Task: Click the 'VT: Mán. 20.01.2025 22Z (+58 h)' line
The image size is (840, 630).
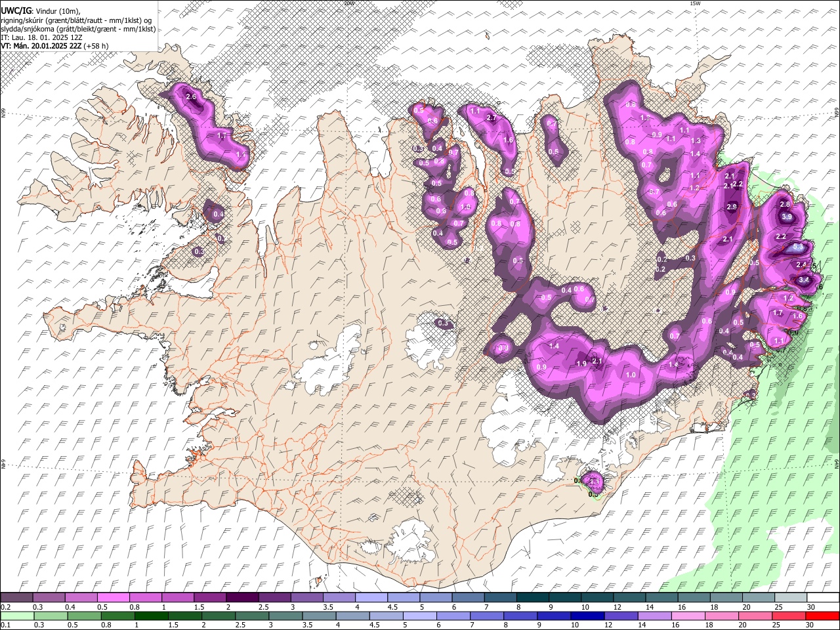Action: click(54, 46)
